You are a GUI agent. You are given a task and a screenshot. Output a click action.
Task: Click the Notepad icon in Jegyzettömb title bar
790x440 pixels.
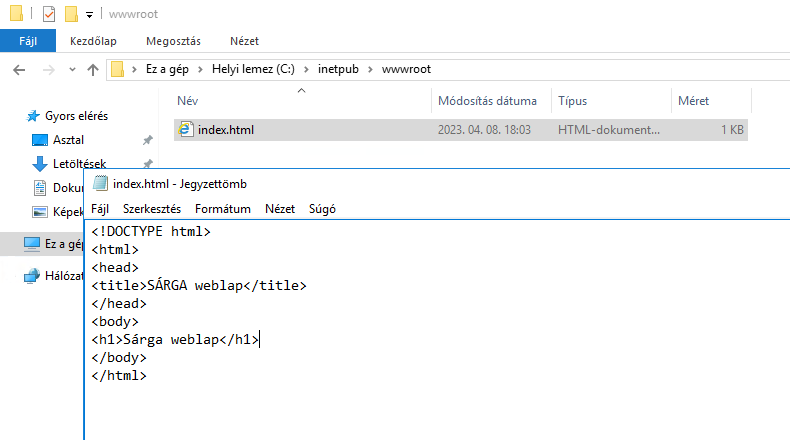pos(99,184)
